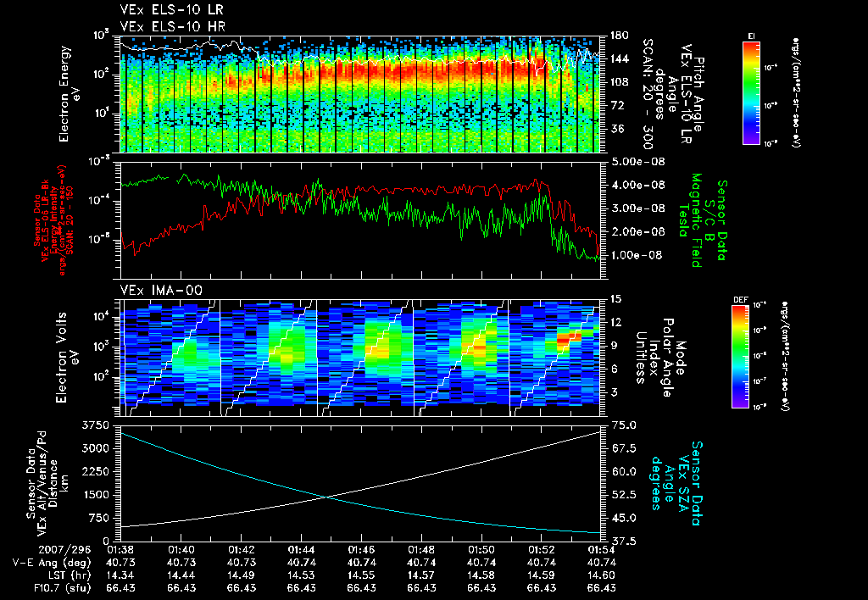Click the SZA tick value 45.0
Screen dimensions: 868x600
[x=623, y=518]
